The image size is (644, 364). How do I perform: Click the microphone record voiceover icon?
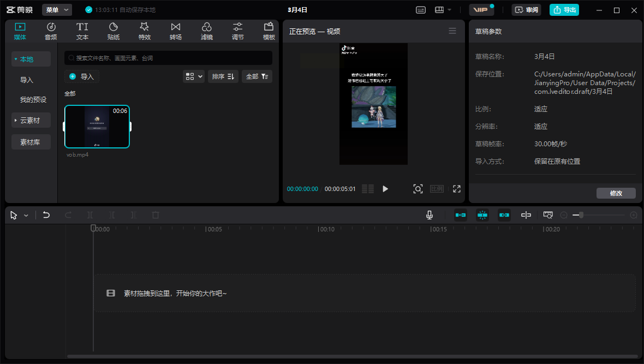coord(430,215)
